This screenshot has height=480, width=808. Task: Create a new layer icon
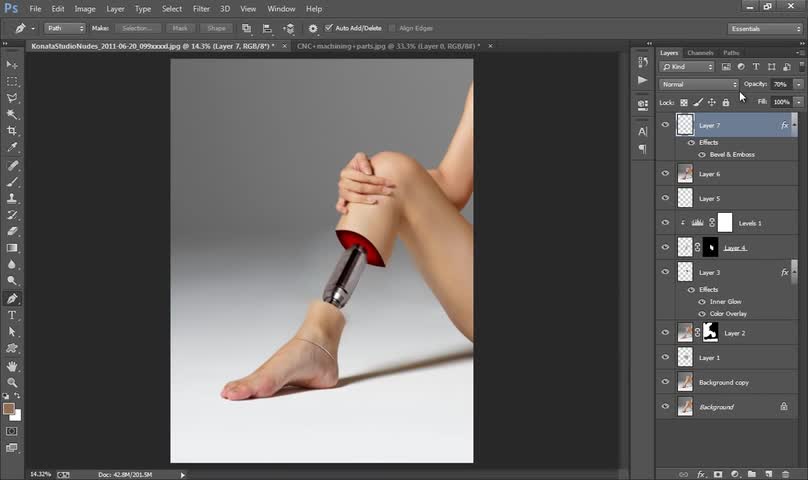768,474
